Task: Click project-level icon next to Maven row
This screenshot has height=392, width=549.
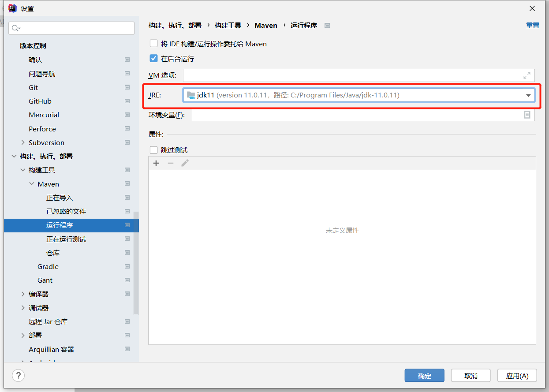Action: pos(127,184)
